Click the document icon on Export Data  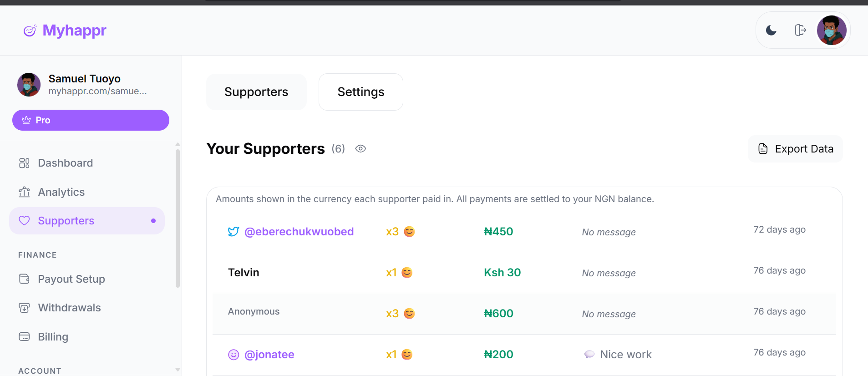coord(763,149)
